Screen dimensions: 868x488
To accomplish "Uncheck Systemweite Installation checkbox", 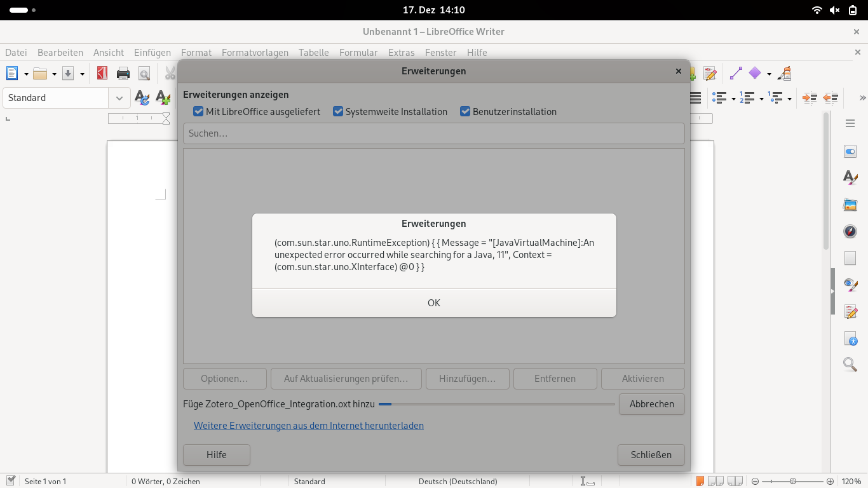I will tap(338, 112).
